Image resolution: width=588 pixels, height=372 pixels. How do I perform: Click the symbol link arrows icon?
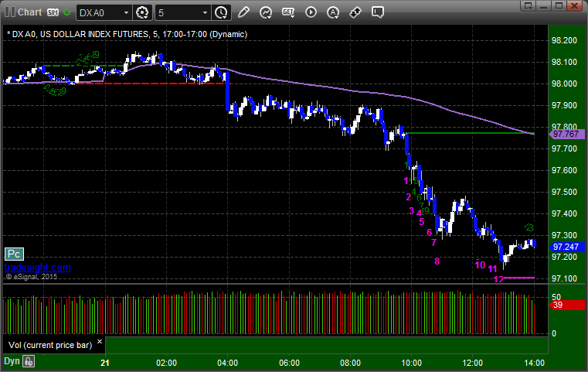tap(355, 13)
